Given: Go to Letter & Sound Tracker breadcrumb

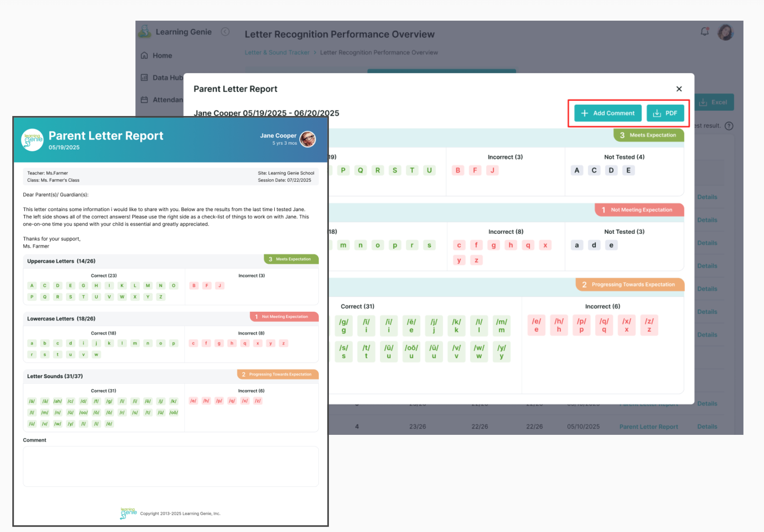Looking at the screenshot, I should (x=277, y=52).
